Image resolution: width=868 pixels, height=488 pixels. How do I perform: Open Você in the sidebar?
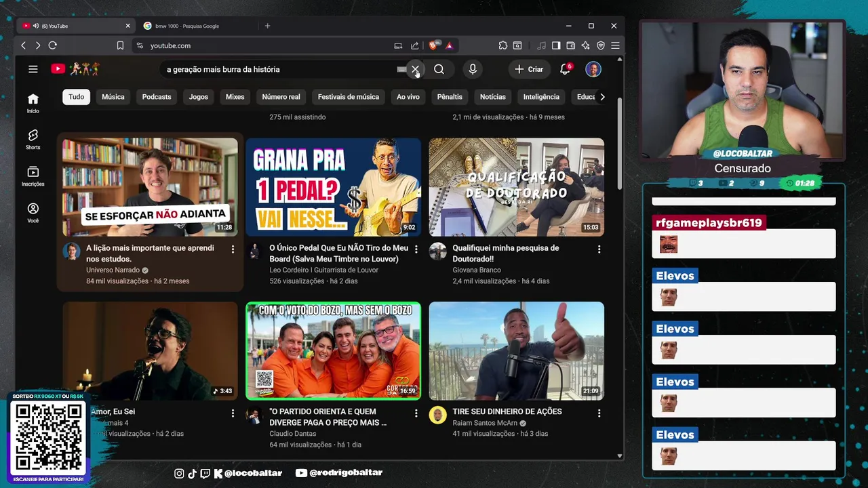(x=33, y=213)
